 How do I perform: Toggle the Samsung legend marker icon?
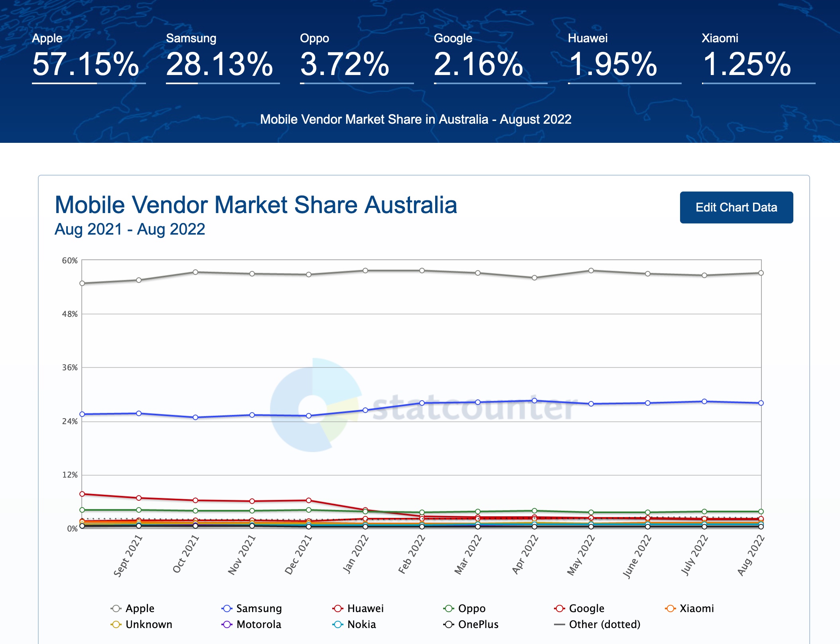tap(227, 608)
